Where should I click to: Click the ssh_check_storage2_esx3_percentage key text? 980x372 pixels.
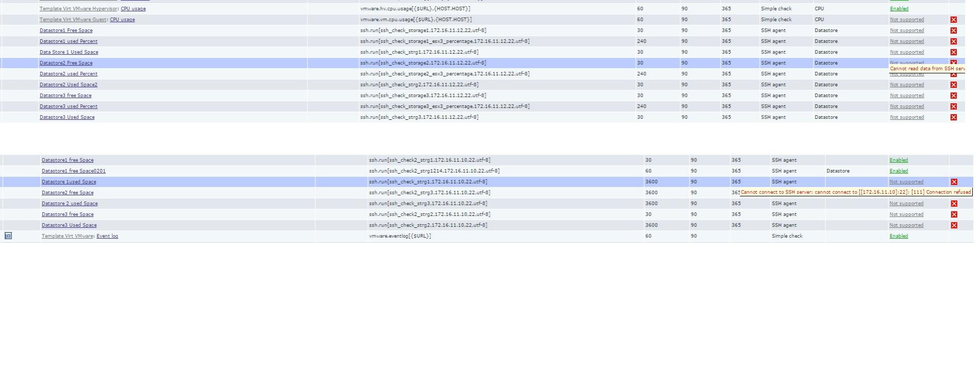pyautogui.click(x=445, y=74)
